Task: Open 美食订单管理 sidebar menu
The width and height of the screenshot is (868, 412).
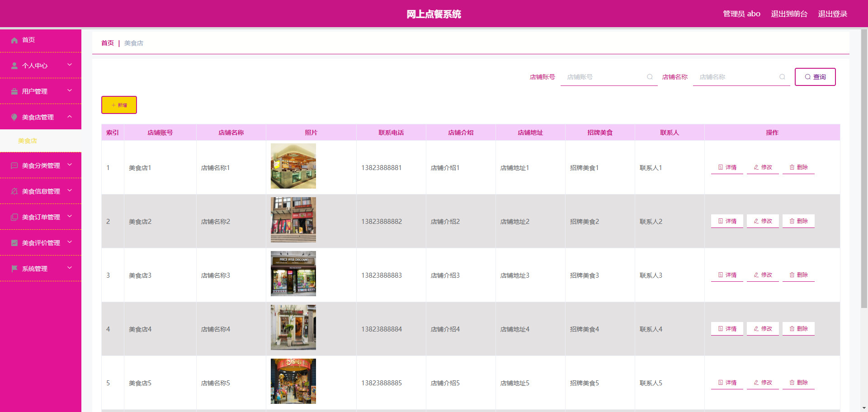Action: pos(41,217)
